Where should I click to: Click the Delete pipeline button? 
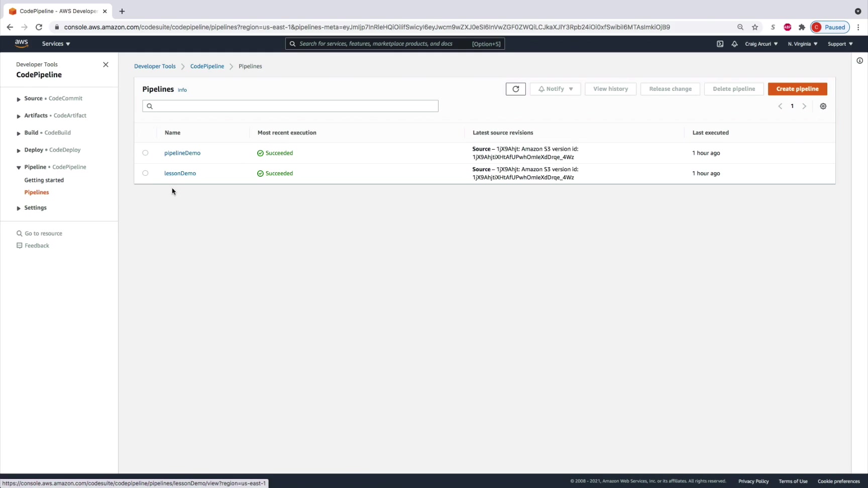click(734, 89)
